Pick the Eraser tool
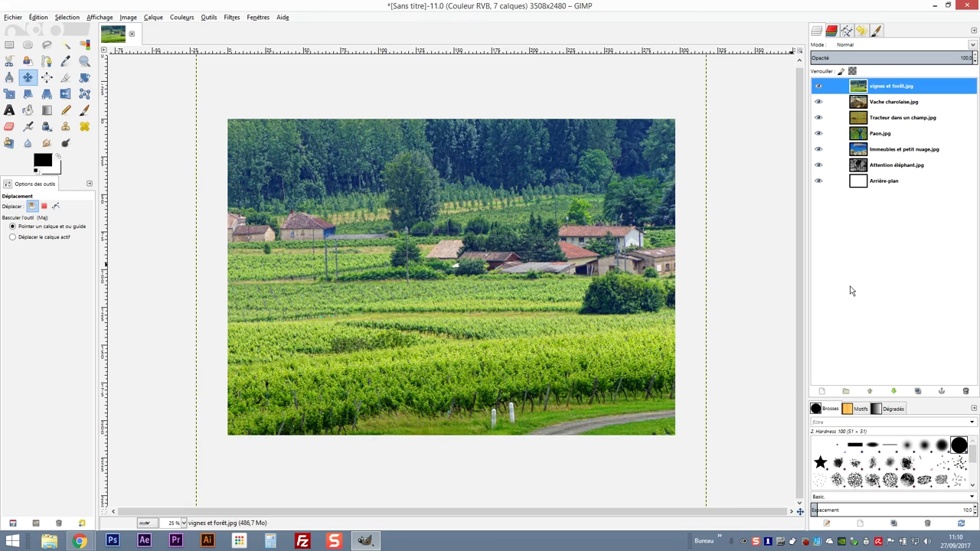 click(x=9, y=126)
